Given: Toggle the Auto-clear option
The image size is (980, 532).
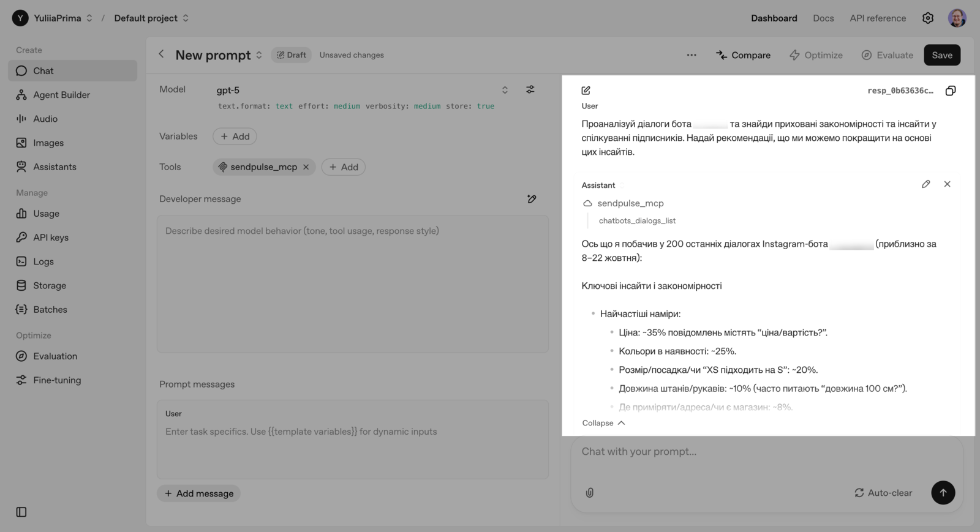Looking at the screenshot, I should coord(883,493).
